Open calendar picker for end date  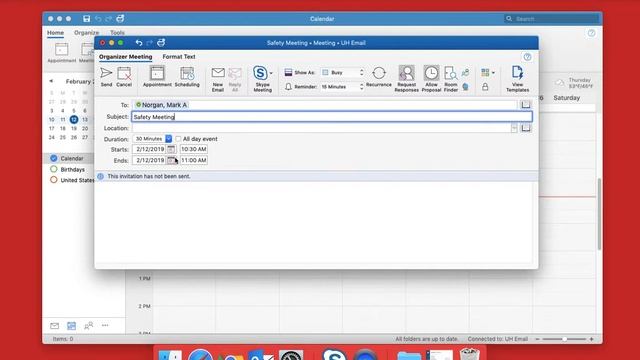coord(171,160)
